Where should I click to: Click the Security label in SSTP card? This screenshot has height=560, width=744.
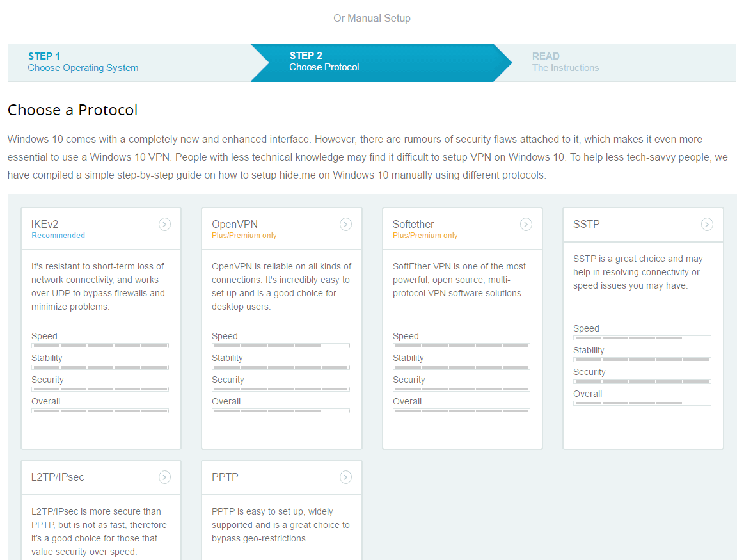click(x=589, y=372)
